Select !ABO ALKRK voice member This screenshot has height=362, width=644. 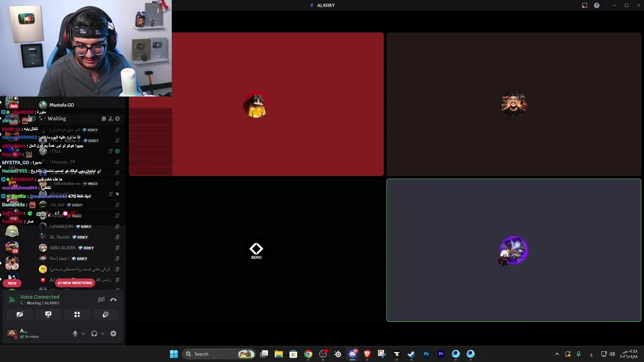pos(80,248)
